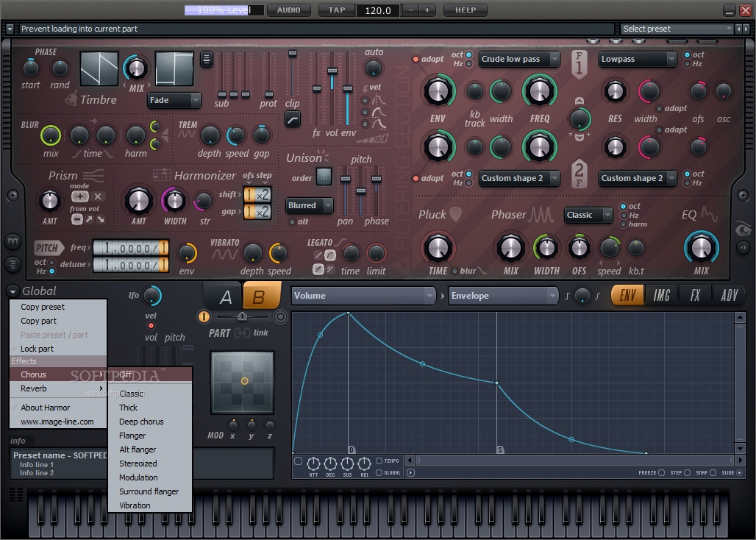Toggle SNAP option in envelope editor

coord(713,472)
